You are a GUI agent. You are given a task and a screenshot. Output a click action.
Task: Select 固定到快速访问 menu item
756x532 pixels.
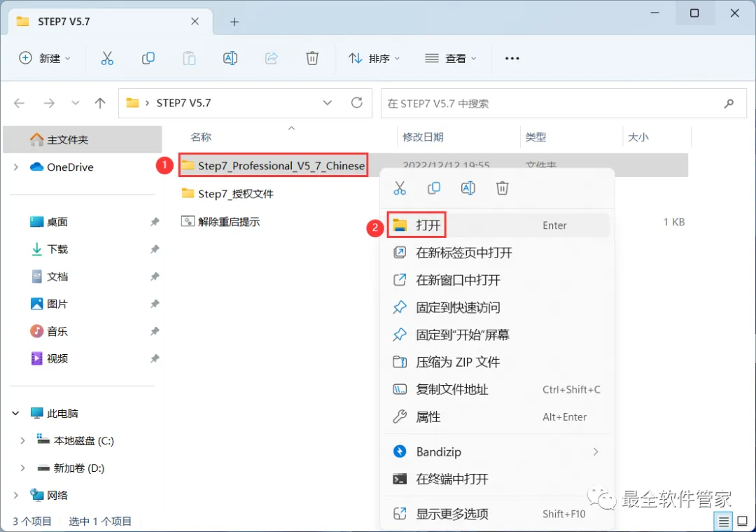click(498, 307)
